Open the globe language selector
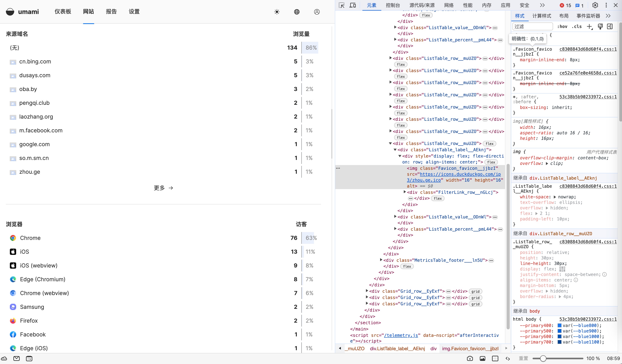The height and width of the screenshot is (364, 622). point(297,12)
